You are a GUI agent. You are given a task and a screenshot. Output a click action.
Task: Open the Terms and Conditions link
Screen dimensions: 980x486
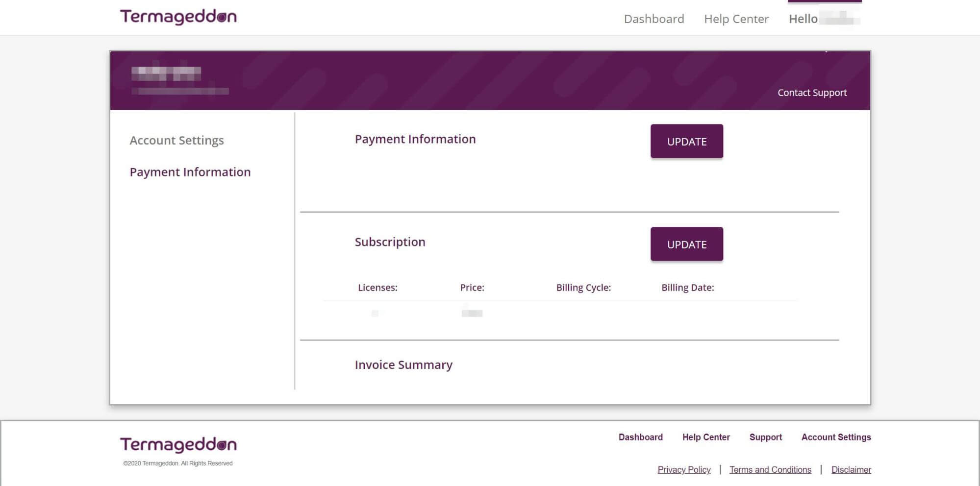pos(770,469)
